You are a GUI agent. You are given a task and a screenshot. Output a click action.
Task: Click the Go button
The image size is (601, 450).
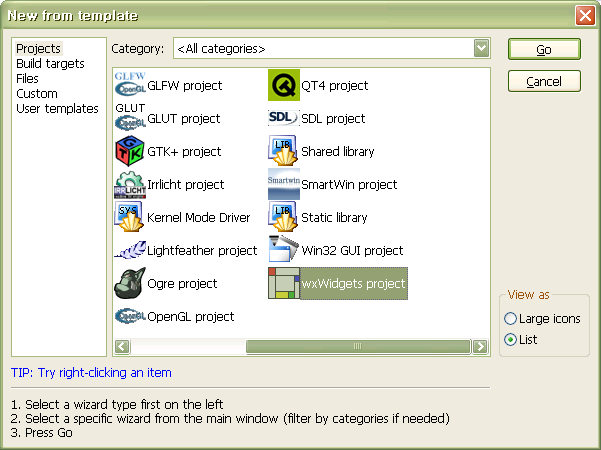point(544,49)
